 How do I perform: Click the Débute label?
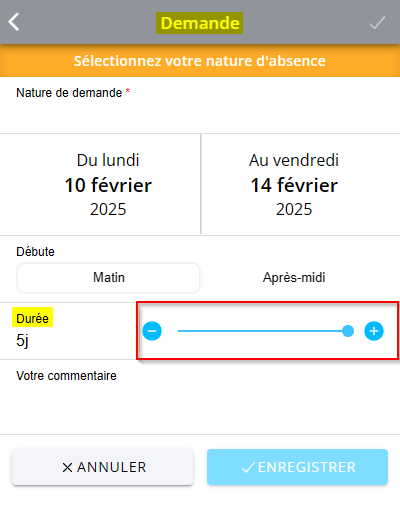pos(35,252)
